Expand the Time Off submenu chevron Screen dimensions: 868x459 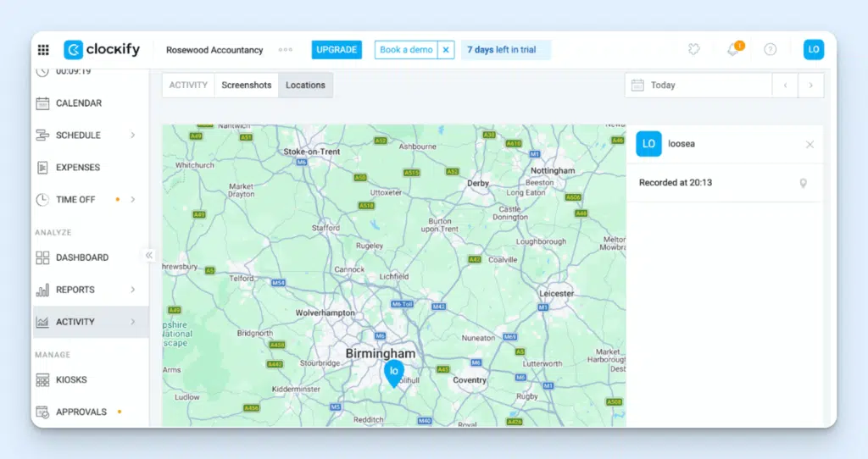[x=133, y=200]
